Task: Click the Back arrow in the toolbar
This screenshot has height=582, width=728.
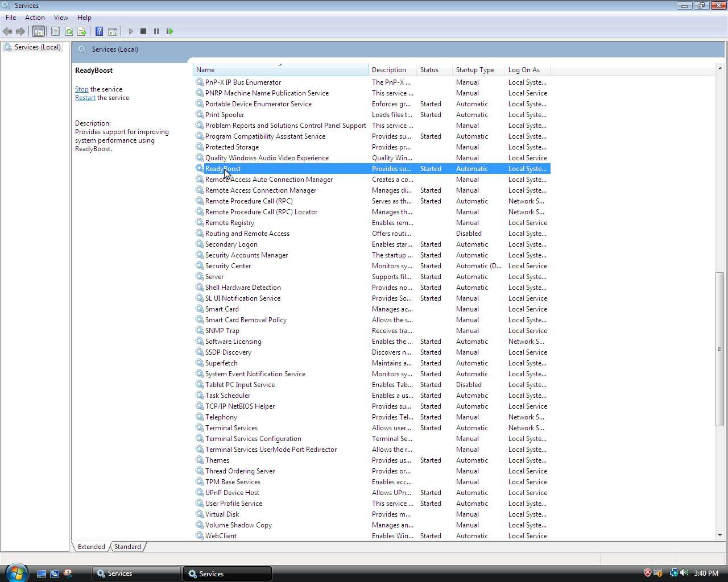Action: (x=7, y=31)
